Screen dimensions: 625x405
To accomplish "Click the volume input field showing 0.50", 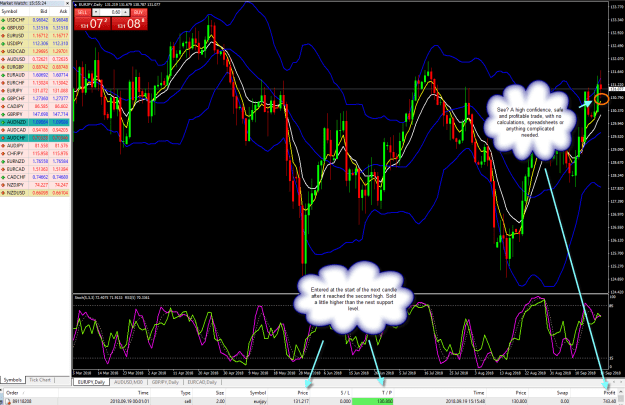I will click(110, 12).
